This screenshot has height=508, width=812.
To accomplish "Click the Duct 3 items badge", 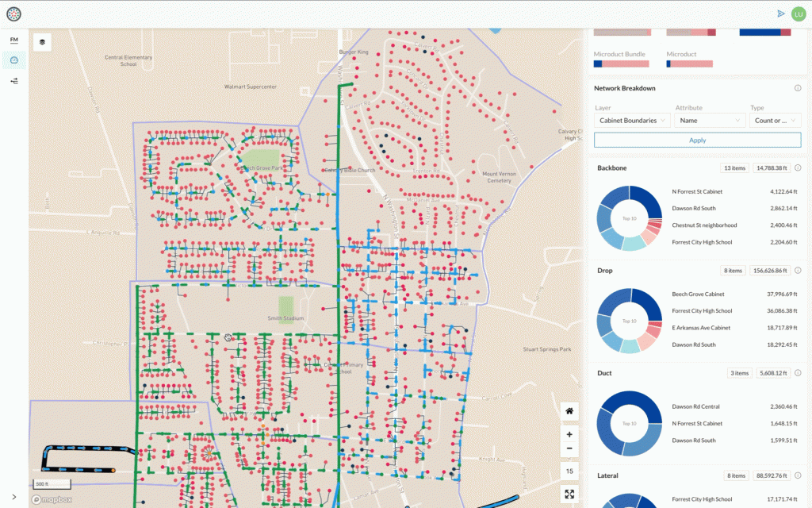I will [740, 373].
